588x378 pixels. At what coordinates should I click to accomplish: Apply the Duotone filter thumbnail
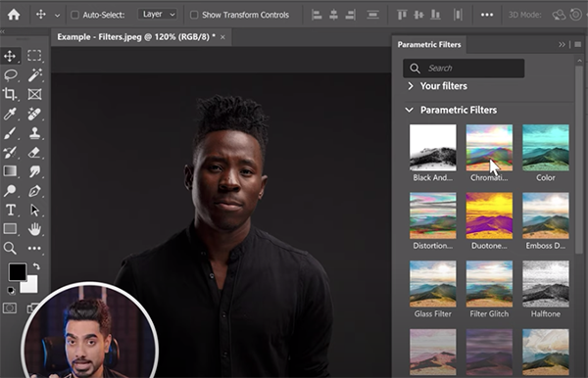click(489, 215)
